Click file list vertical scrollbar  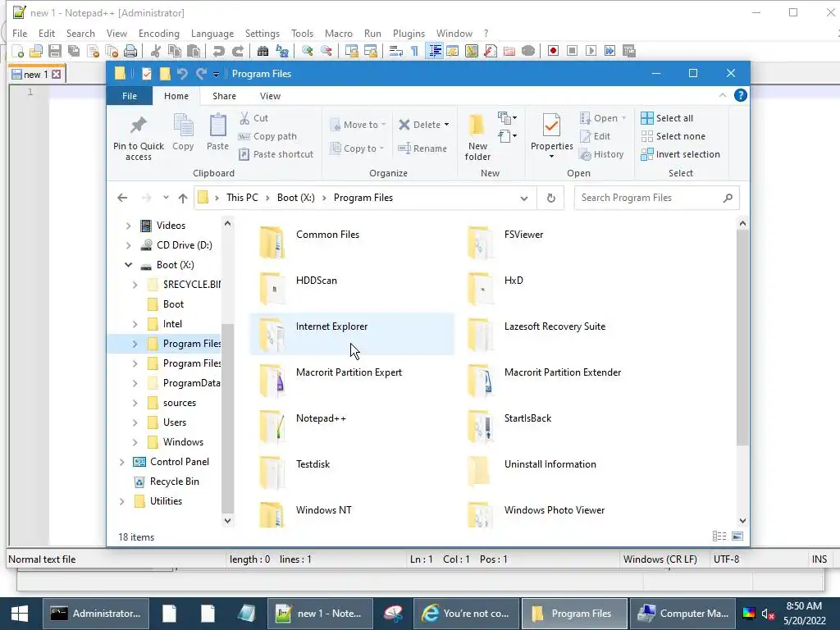point(742,337)
